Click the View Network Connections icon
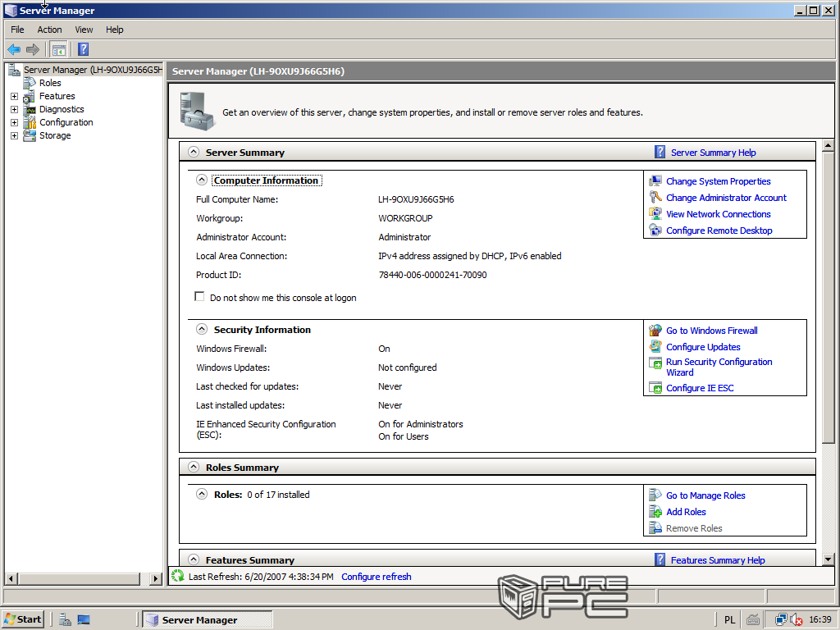Image resolution: width=840 pixels, height=630 pixels. click(x=655, y=214)
